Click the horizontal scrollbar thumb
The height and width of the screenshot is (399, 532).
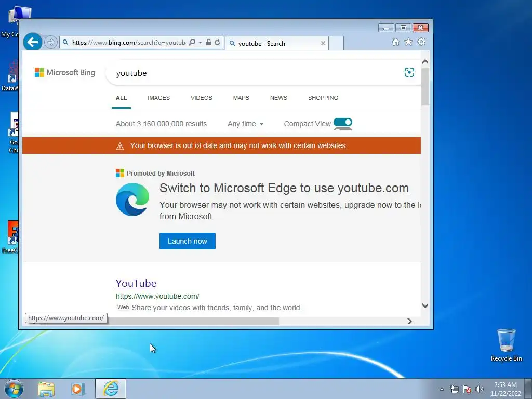click(x=193, y=321)
